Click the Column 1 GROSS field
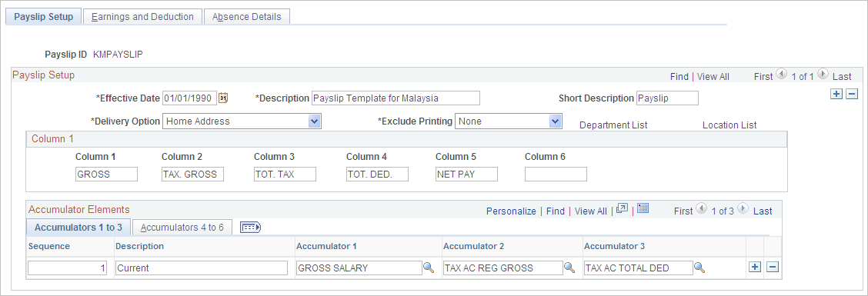Screen dimensions: 868x296 [106, 175]
